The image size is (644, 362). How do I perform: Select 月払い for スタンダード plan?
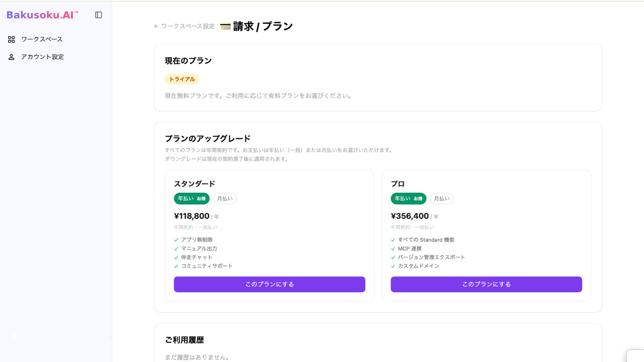tap(225, 198)
